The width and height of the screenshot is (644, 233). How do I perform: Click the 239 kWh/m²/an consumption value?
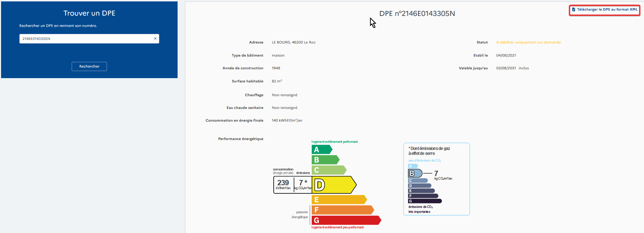[x=283, y=185]
